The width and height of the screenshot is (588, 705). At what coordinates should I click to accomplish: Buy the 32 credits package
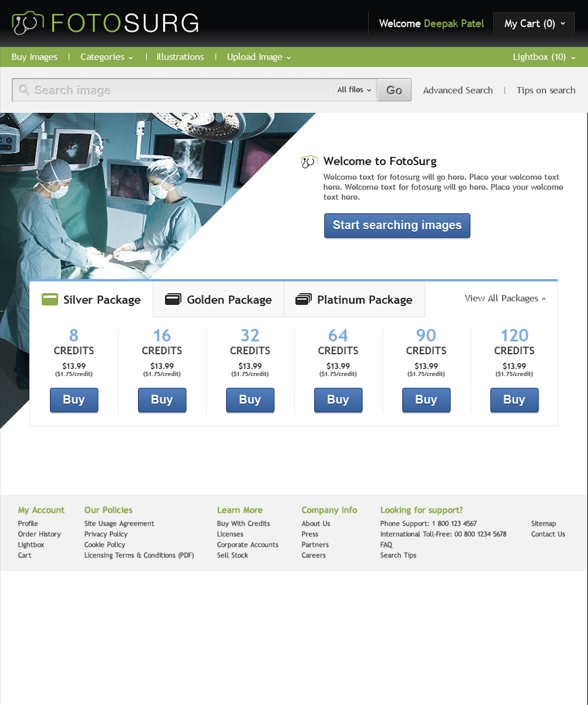(x=250, y=400)
